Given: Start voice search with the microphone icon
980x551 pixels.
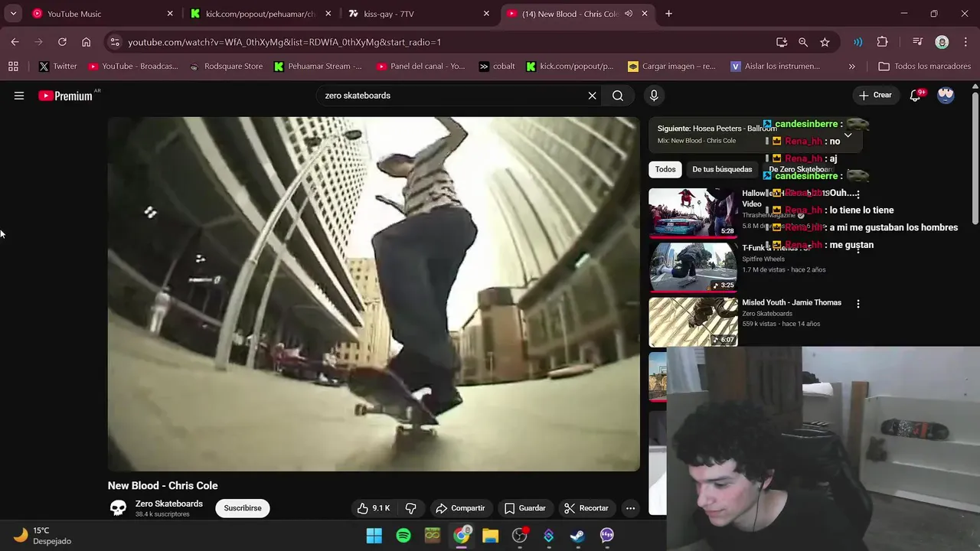Looking at the screenshot, I should (x=654, y=96).
